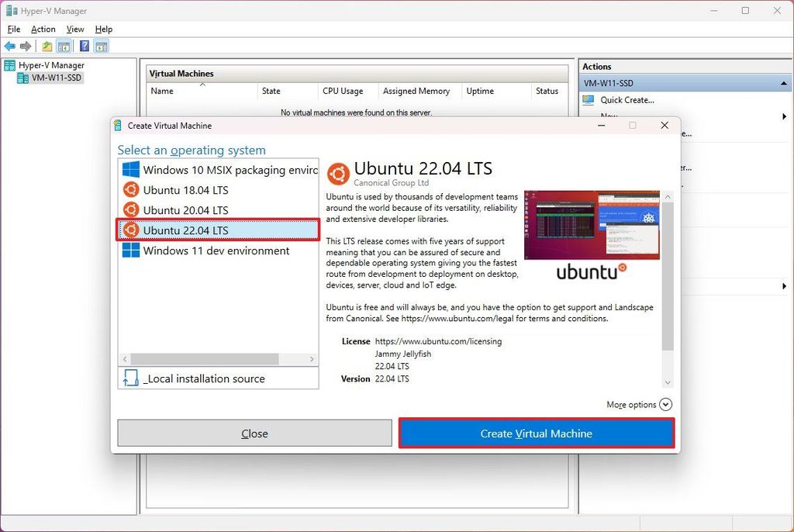Expand More options chevron
This screenshot has height=532, width=794.
[665, 404]
